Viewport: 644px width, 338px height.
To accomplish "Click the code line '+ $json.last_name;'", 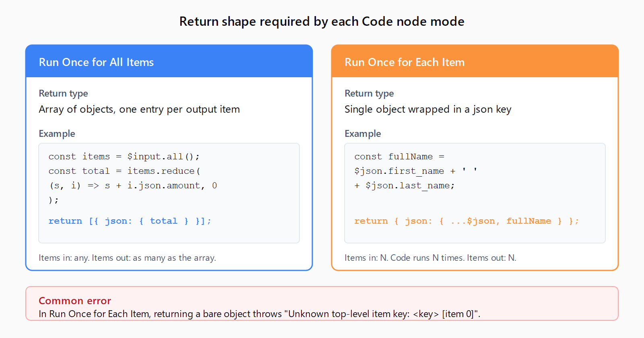I will pos(405,185).
